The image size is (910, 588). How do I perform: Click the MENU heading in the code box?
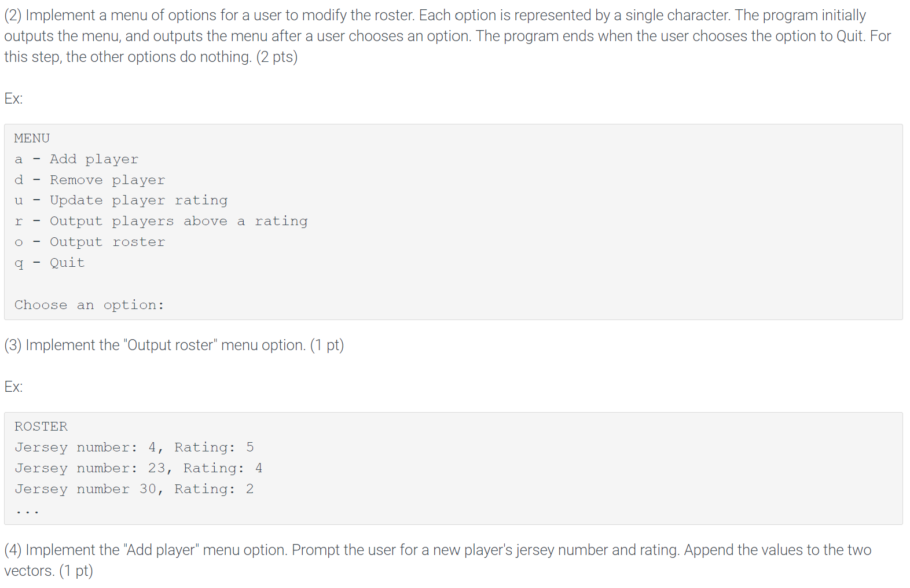coord(32,138)
